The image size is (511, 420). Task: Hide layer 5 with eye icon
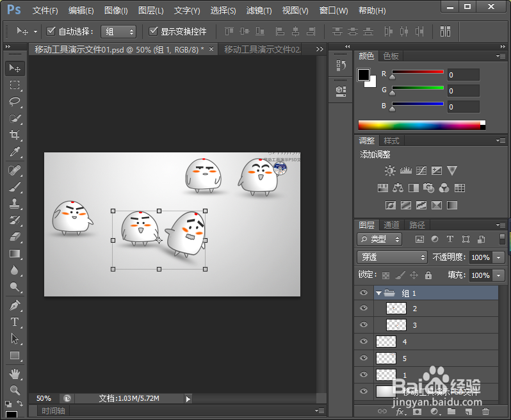(x=364, y=358)
